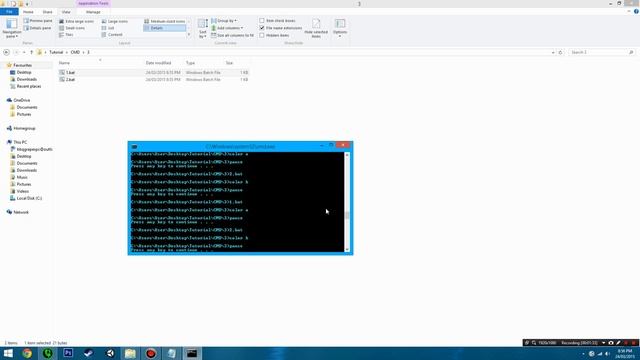The height and width of the screenshot is (360, 640).
Task: Click the Explorer search box
Action: tap(602, 52)
